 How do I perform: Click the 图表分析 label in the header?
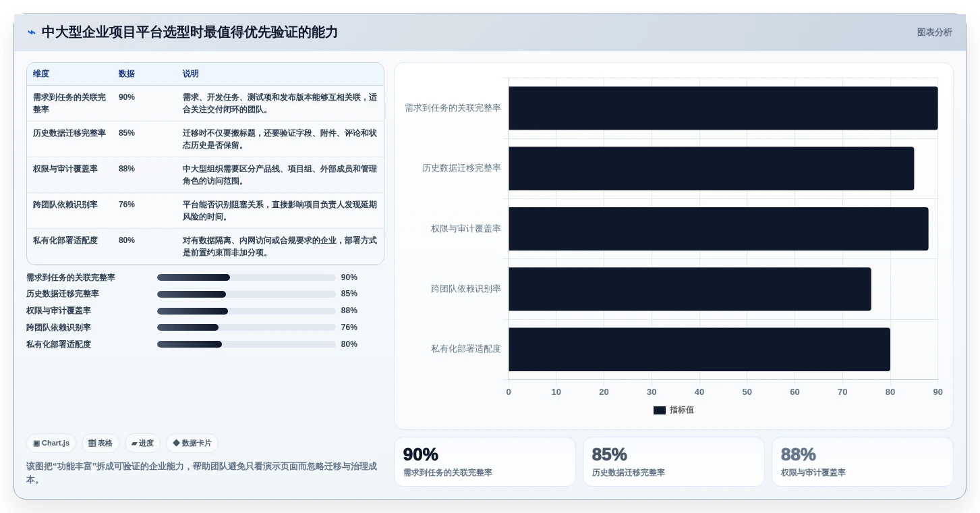point(934,32)
